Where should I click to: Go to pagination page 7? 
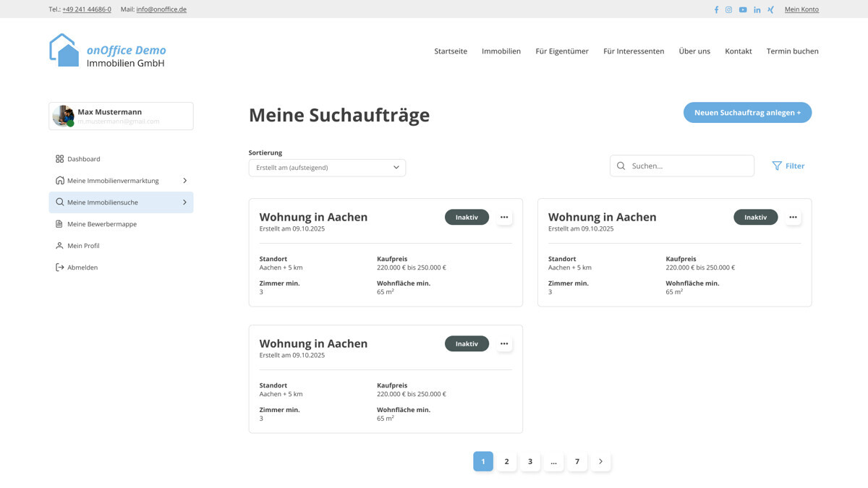pos(577,461)
